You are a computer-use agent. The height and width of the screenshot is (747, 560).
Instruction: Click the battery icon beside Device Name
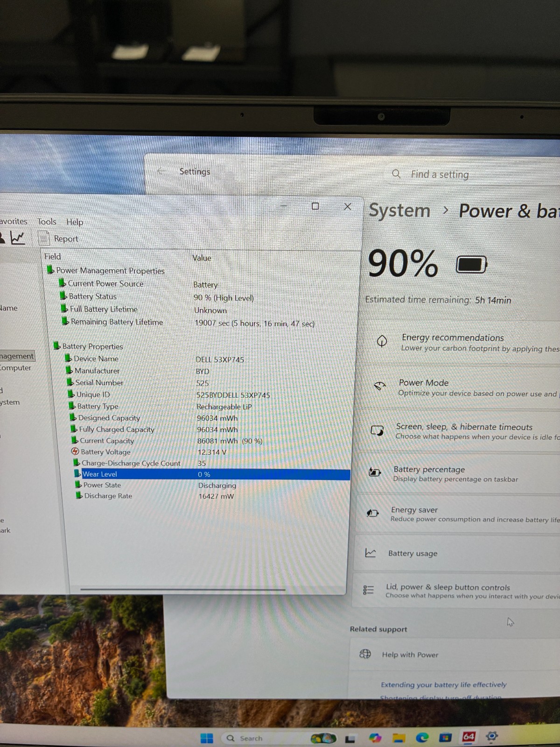(x=68, y=358)
